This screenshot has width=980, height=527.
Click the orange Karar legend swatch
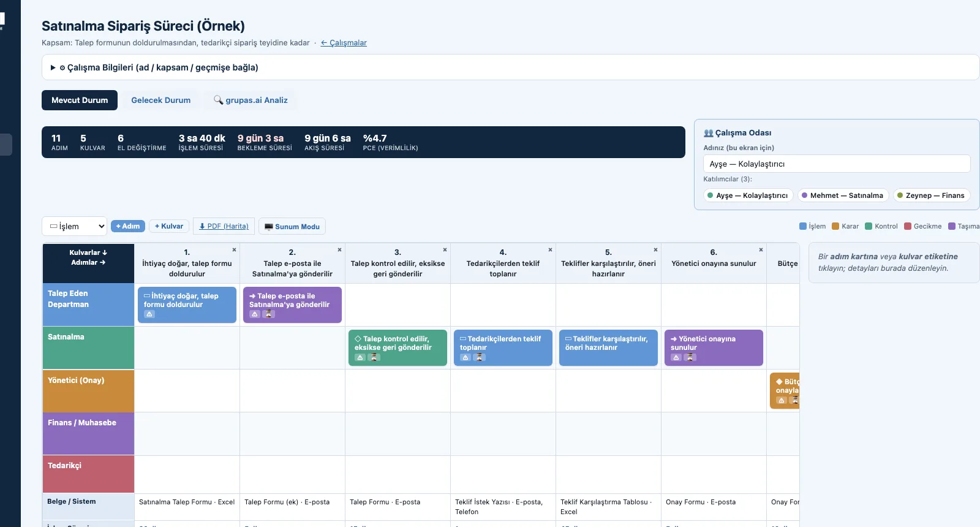[835, 226]
